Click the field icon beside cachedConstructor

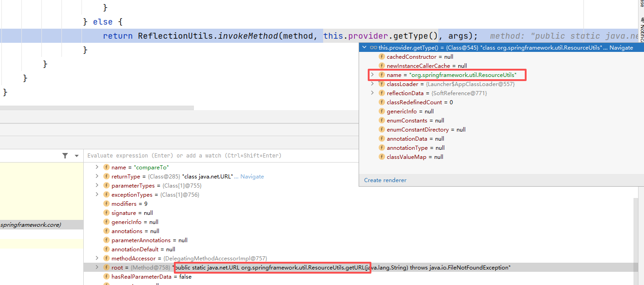[x=382, y=57]
